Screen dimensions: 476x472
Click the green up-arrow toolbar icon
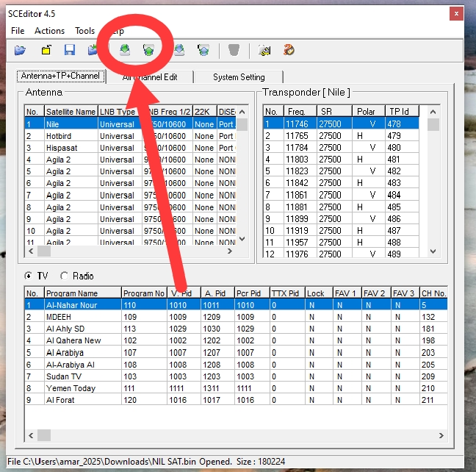point(149,50)
